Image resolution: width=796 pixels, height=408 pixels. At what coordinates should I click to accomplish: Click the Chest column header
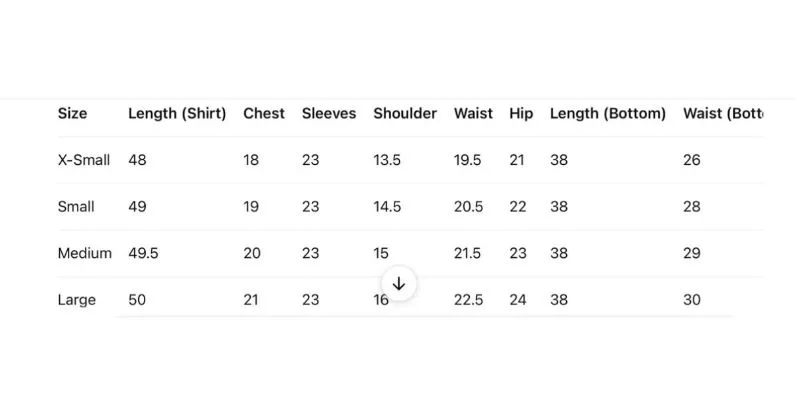point(264,114)
